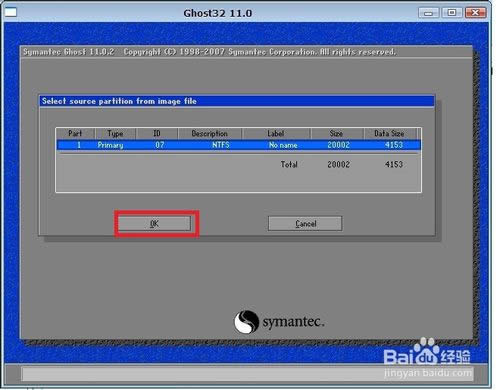The width and height of the screenshot is (500, 390).
Task: Click the ID column header
Action: click(x=157, y=134)
